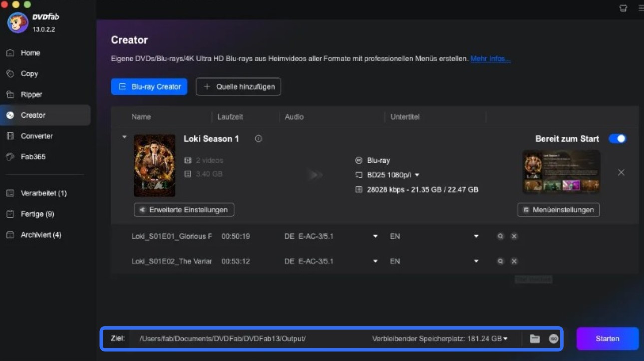Click the 3.40 GB size label
This screenshot has width=644, height=361.
[x=209, y=174]
